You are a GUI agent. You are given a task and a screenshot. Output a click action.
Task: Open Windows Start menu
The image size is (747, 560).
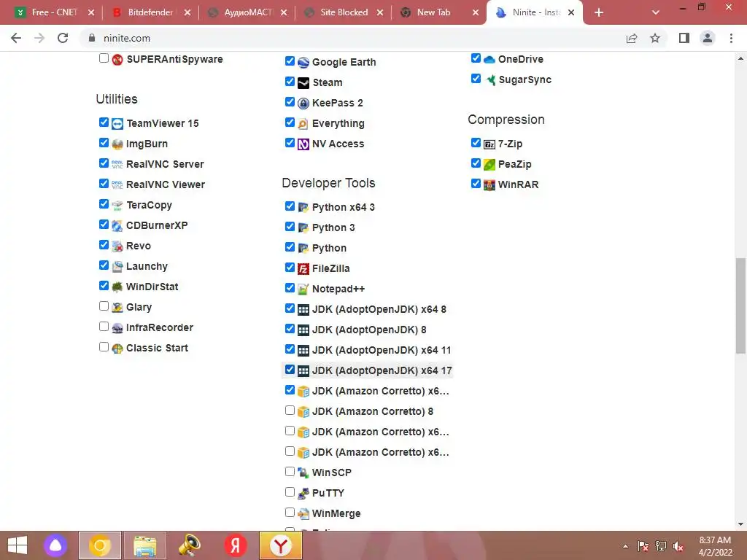(x=18, y=545)
